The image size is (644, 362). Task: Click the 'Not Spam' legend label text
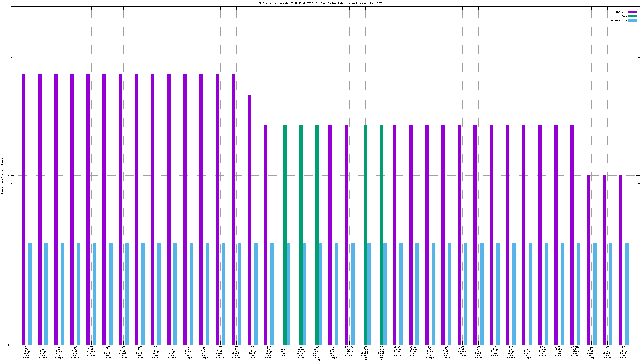pos(621,12)
